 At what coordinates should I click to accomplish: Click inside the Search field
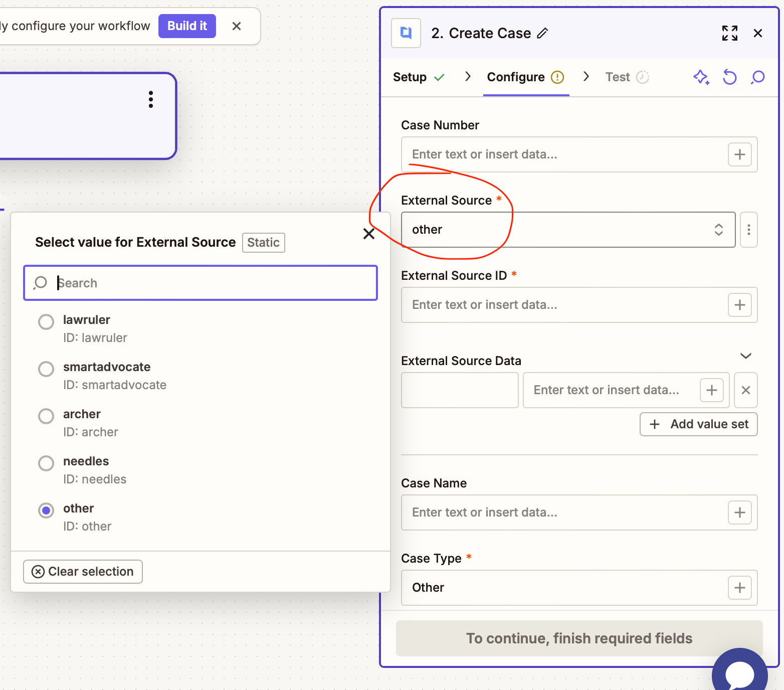pyautogui.click(x=201, y=283)
